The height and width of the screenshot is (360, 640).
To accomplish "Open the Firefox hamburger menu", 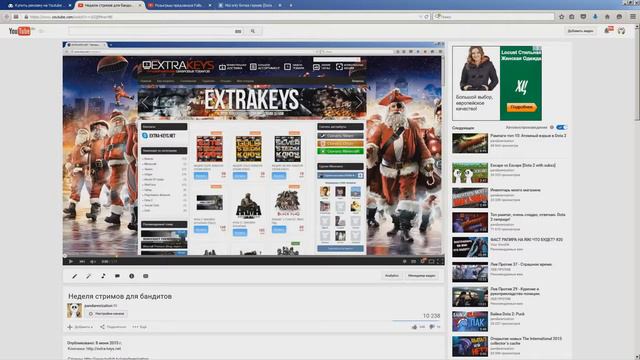I will (633, 17).
